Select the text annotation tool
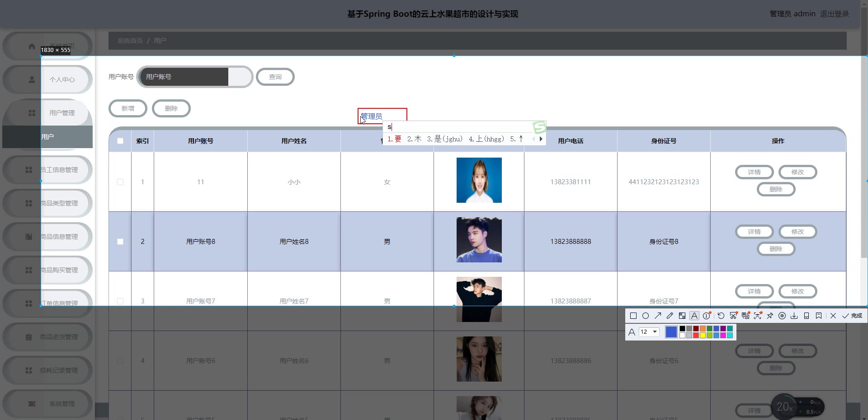 point(694,316)
